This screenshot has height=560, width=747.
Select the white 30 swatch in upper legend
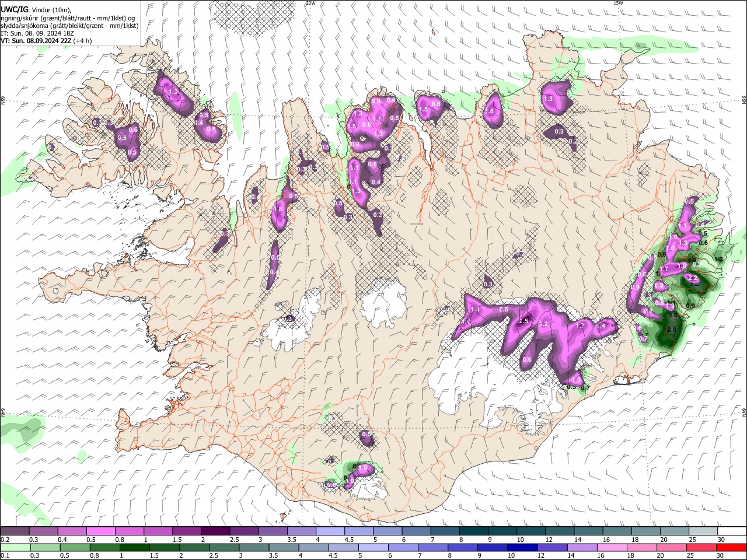tap(732, 531)
